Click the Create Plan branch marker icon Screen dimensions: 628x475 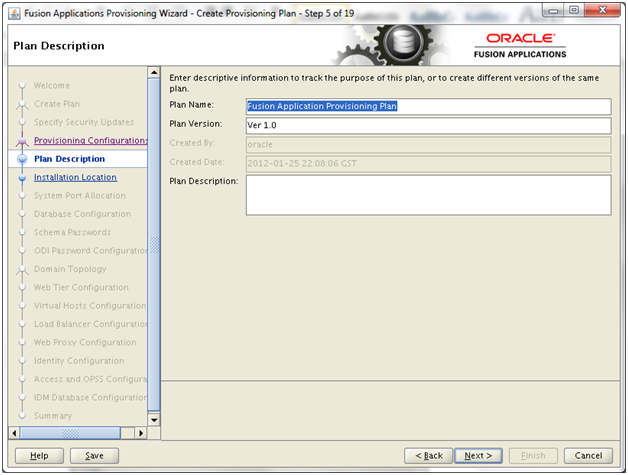pyautogui.click(x=22, y=105)
